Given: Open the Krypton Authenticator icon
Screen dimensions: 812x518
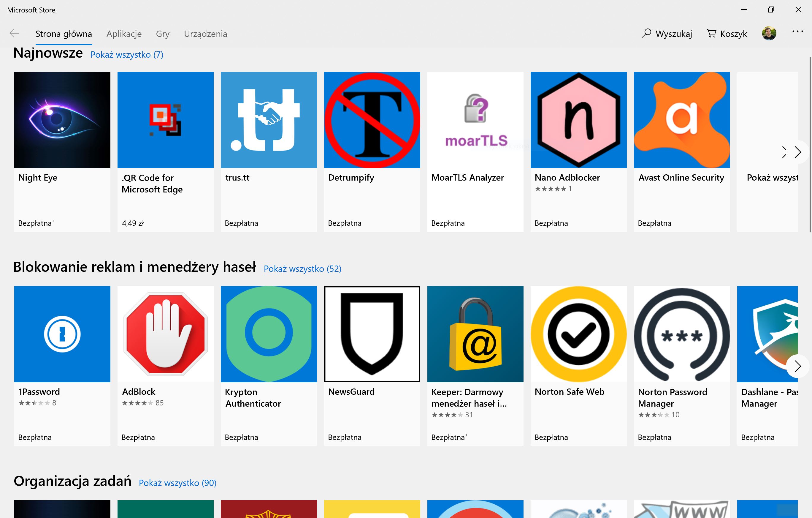Looking at the screenshot, I should coord(269,334).
